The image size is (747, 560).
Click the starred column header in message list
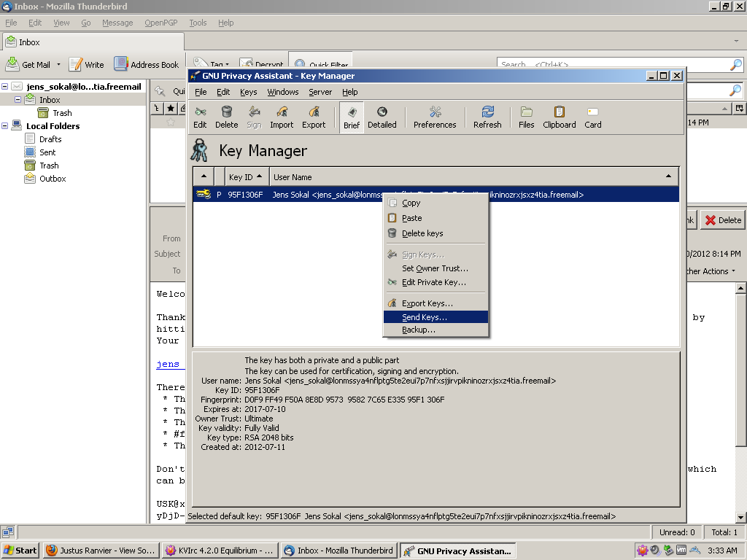pyautogui.click(x=171, y=109)
